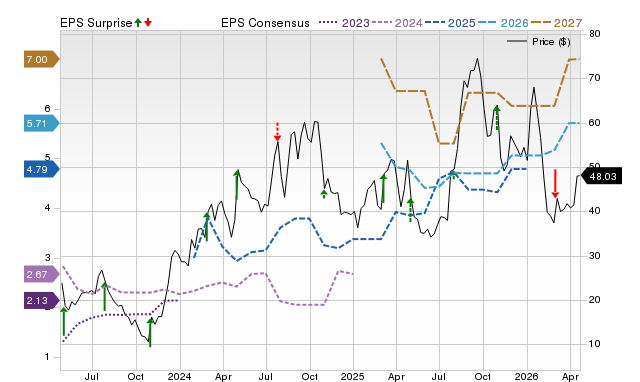640x382 pixels.
Task: Click the 6 EPS axis label
Action: coord(47,109)
